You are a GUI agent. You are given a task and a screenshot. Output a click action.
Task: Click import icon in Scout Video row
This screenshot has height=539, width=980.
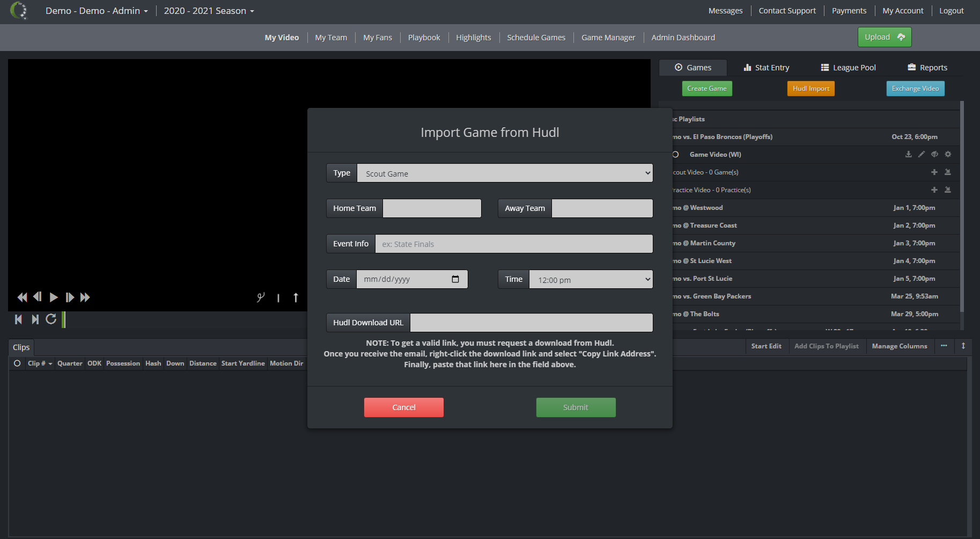tap(948, 172)
